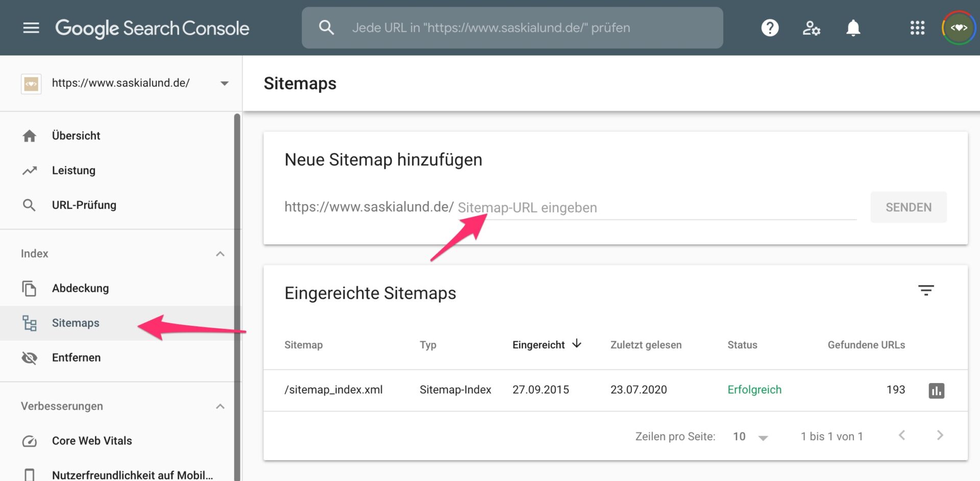Change rows per page dropdown
Image resolution: width=980 pixels, height=481 pixels.
[750, 437]
